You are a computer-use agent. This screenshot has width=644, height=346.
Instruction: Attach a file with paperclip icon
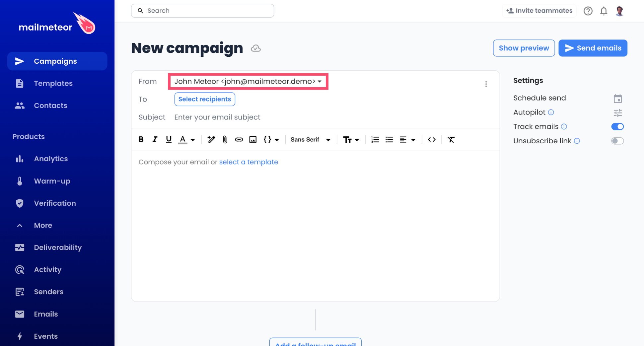pos(225,140)
